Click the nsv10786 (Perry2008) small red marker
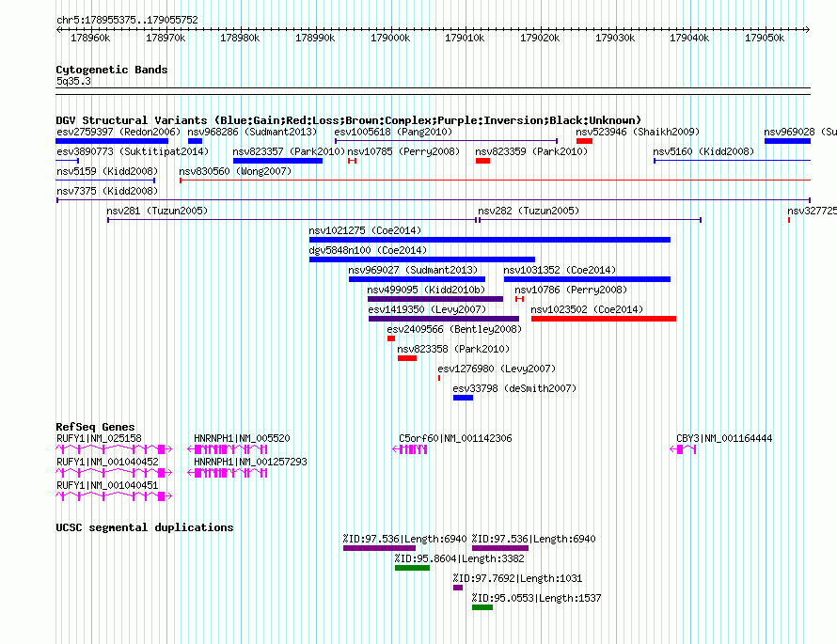The image size is (837, 644). tap(519, 299)
